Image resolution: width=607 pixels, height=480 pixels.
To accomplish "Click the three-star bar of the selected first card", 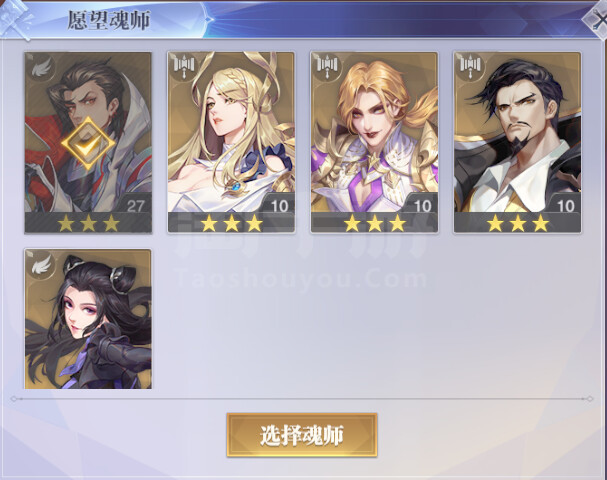I will 88,223.
